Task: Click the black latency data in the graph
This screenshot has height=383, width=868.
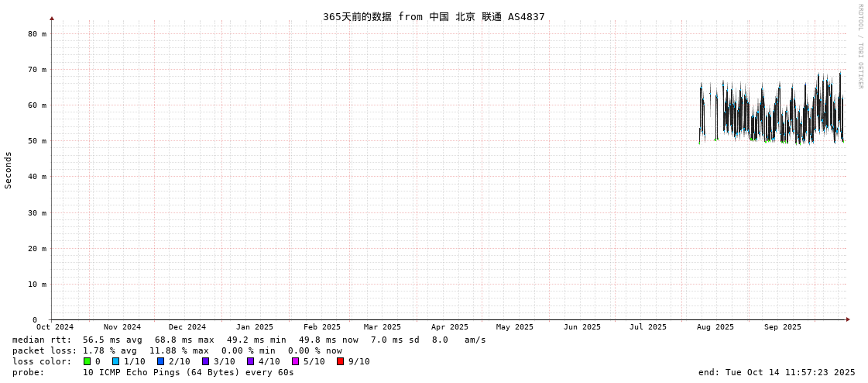Action: tap(774, 116)
